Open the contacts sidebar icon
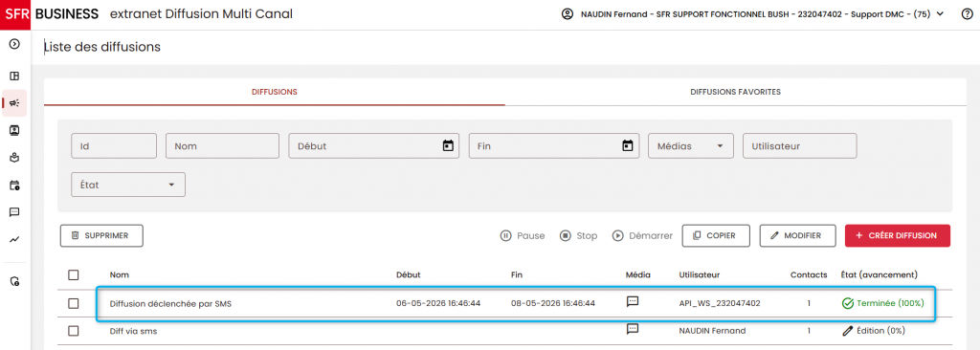980x350 pixels. 14,130
